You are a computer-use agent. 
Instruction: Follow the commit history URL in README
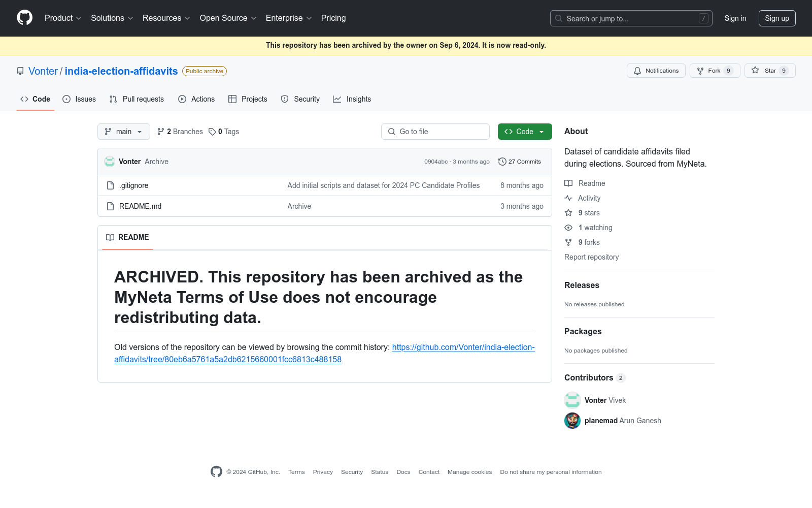pyautogui.click(x=324, y=354)
